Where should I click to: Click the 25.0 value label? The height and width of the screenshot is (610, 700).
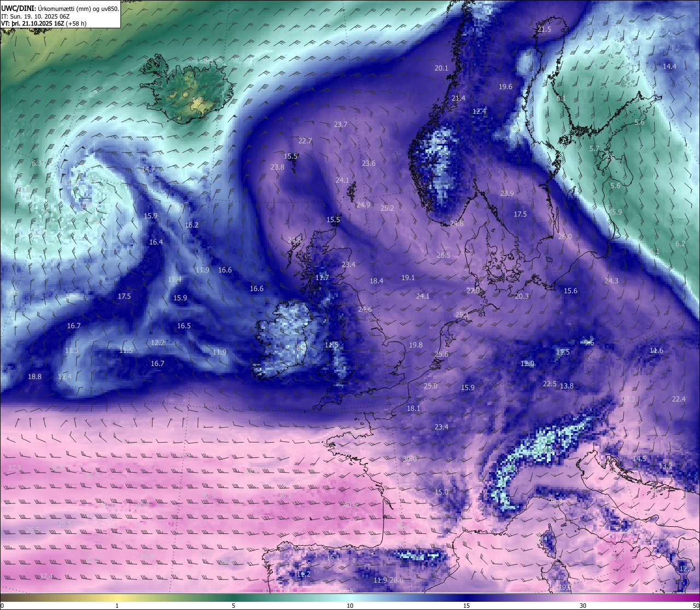coord(430,386)
